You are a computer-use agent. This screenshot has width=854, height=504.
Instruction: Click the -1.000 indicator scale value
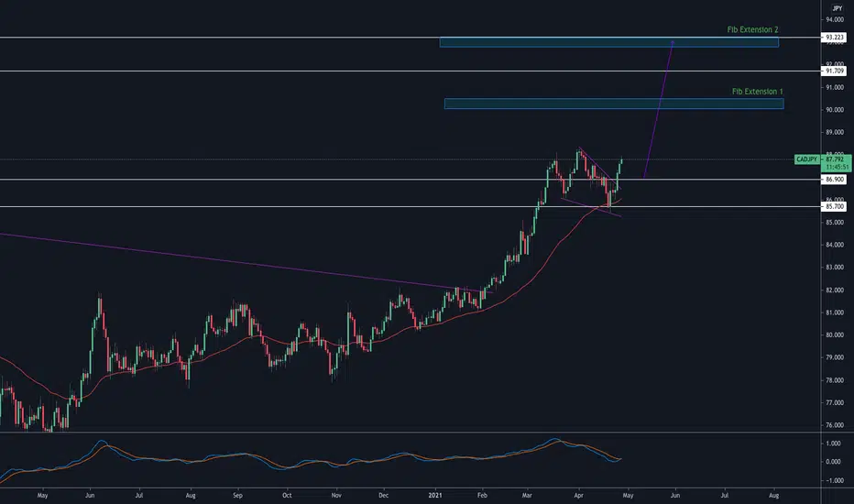pyautogui.click(x=833, y=480)
